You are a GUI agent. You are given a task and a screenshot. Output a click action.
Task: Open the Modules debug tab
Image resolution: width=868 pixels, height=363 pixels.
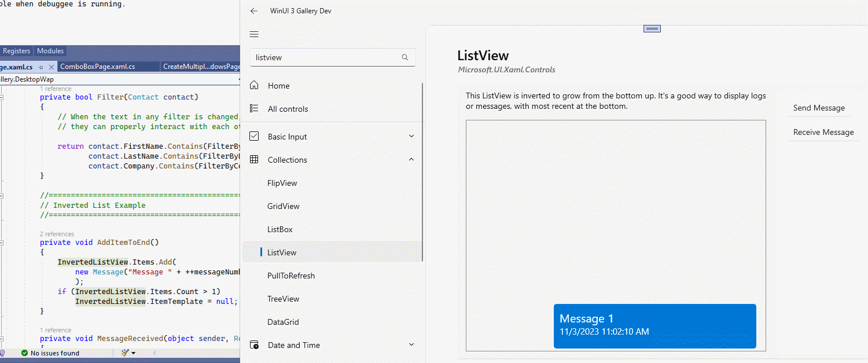(50, 51)
